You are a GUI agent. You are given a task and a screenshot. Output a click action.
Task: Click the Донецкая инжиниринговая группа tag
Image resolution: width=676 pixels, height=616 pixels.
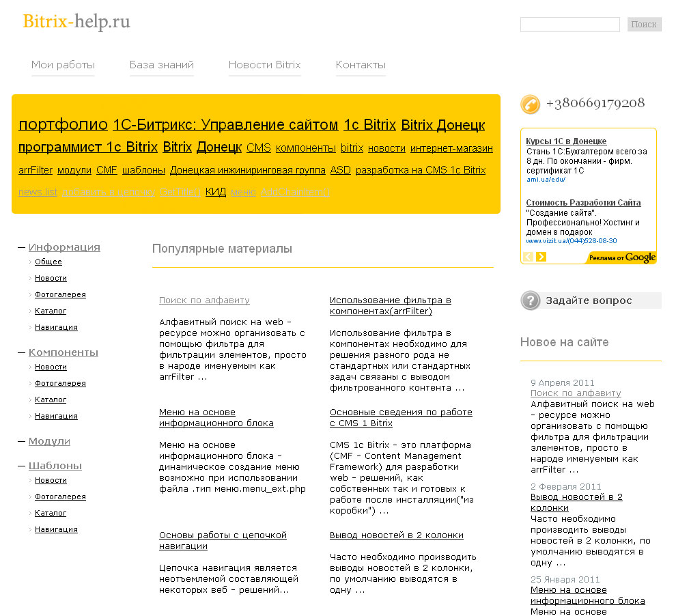pos(247,170)
